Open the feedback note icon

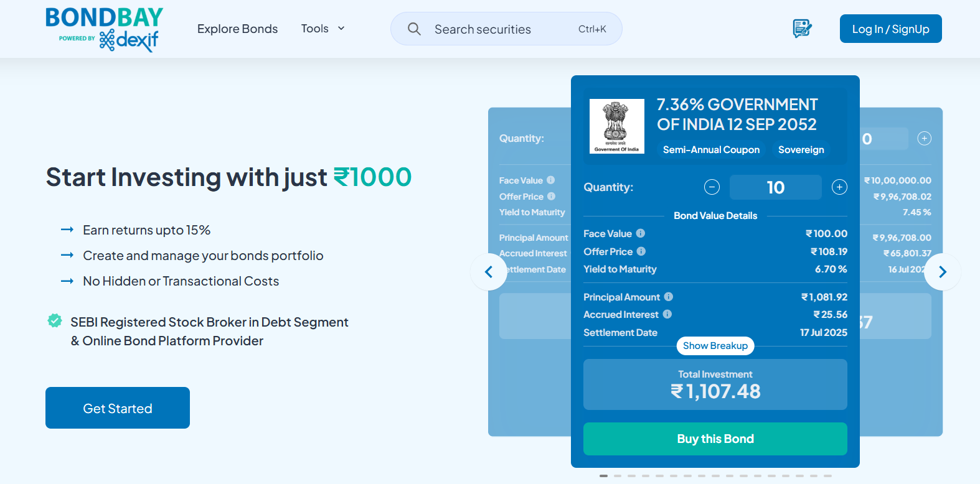click(802, 29)
